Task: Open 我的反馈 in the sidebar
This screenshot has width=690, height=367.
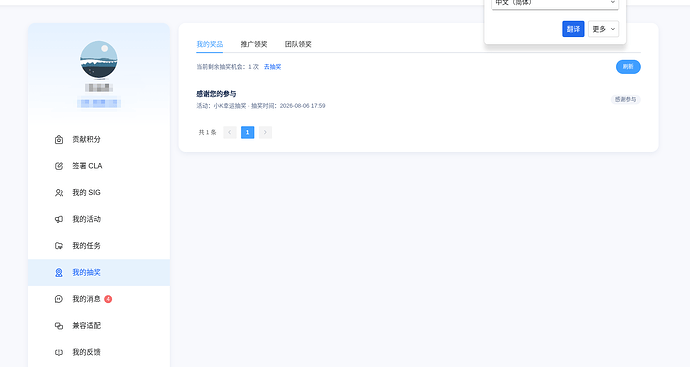Action: point(99,352)
